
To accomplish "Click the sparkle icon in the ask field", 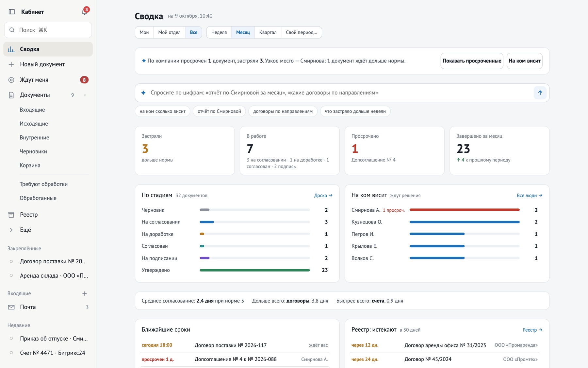I will 143,93.
